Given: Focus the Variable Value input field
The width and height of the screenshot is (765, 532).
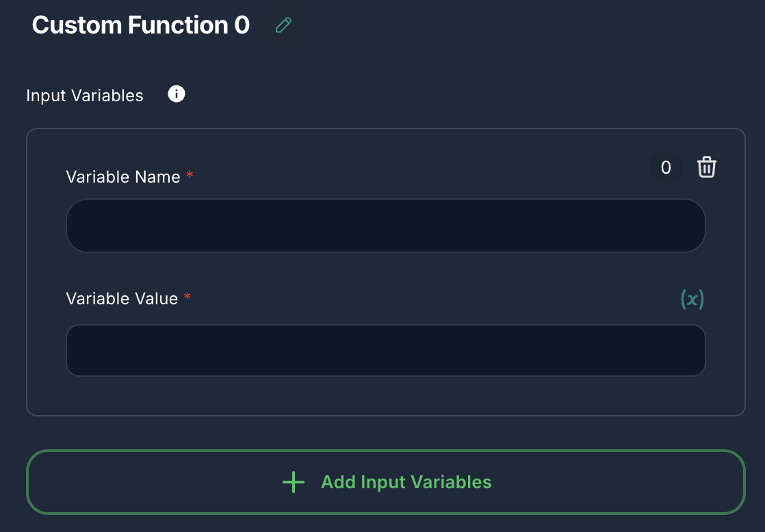Looking at the screenshot, I should pyautogui.click(x=385, y=350).
